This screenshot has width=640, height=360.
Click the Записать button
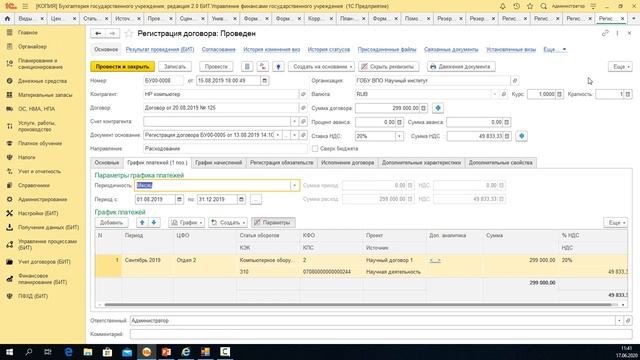point(175,67)
